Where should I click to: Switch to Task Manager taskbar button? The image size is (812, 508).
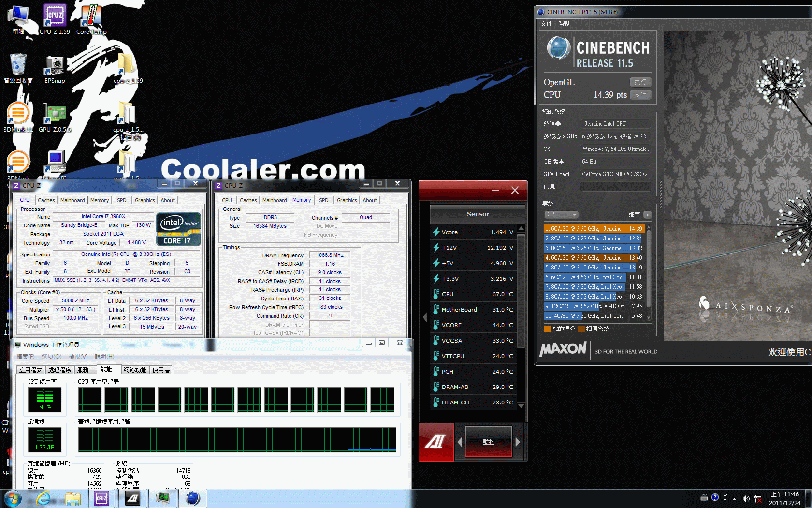[163, 498]
